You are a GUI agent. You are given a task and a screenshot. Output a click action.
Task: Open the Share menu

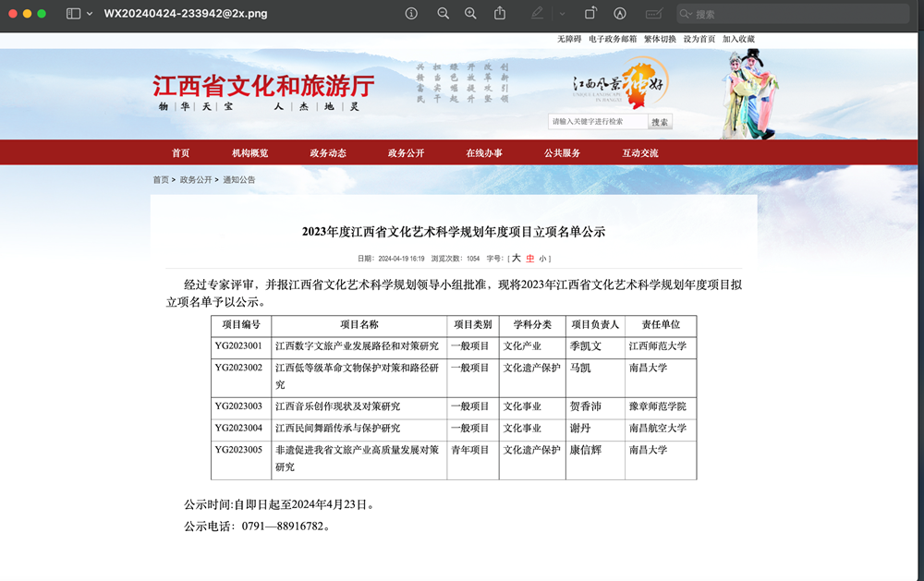click(500, 13)
